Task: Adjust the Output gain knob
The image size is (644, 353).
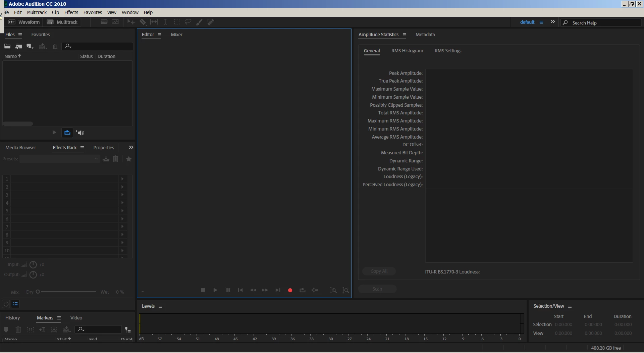Action: tap(33, 275)
